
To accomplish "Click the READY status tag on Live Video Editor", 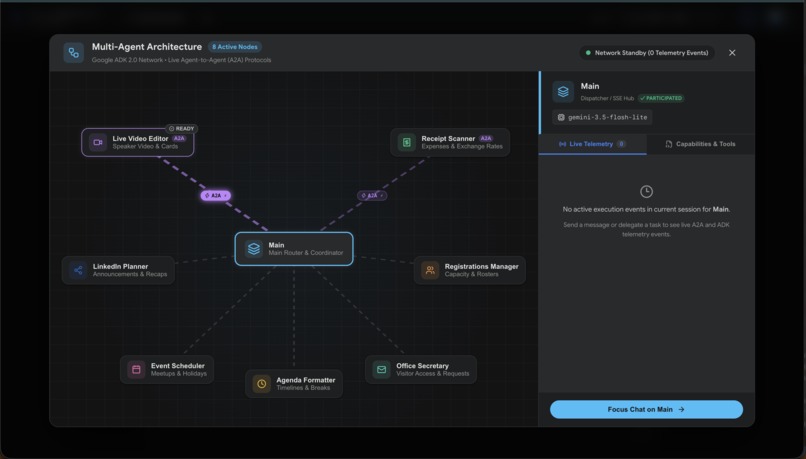I will click(181, 128).
